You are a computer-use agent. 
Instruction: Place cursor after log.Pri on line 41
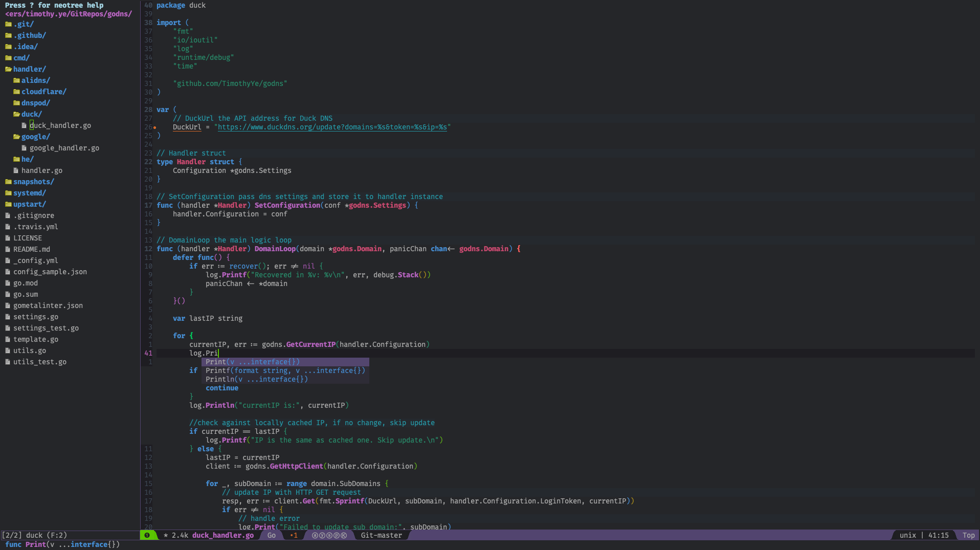tap(219, 353)
